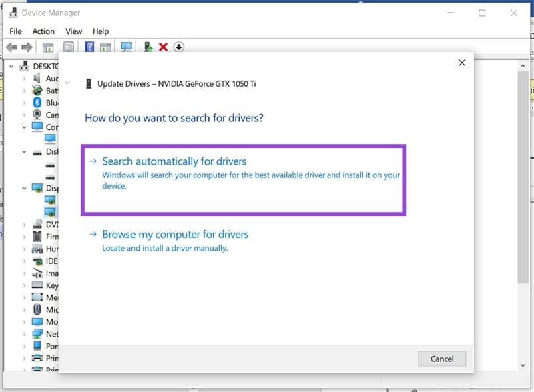Click the Help question mark toolbar icon
Viewport: 534px width, 392px height.
[89, 47]
